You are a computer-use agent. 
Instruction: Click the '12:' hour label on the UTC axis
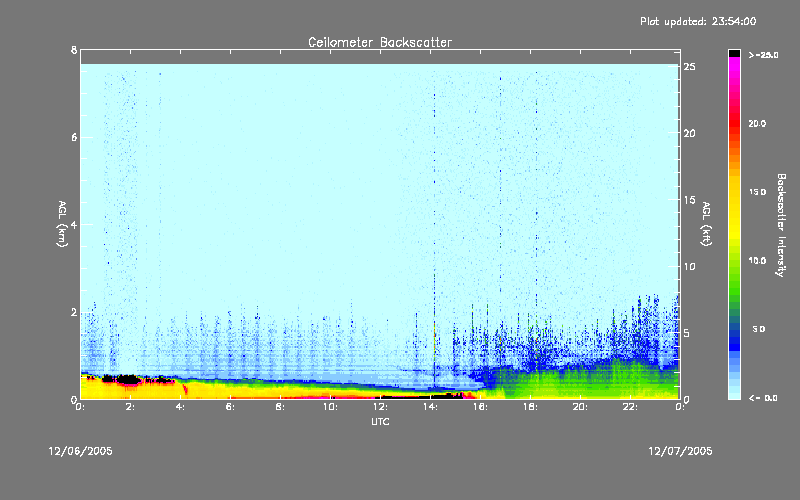pos(381,407)
